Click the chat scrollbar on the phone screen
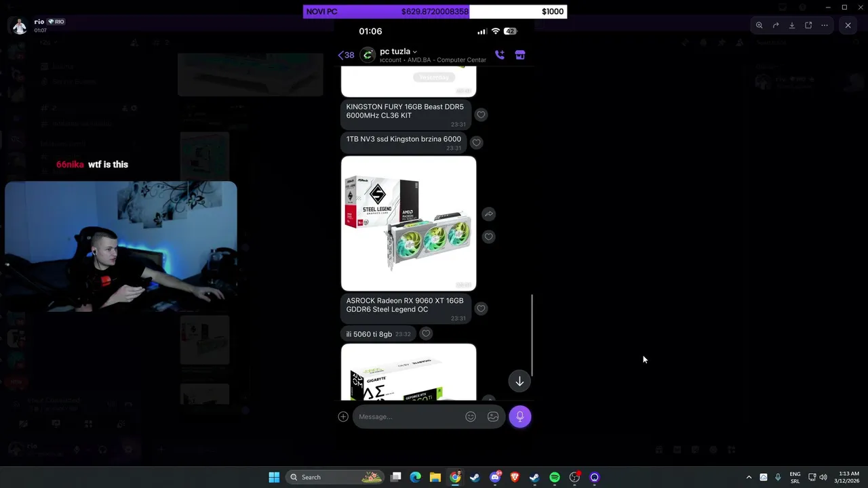Image resolution: width=868 pixels, height=488 pixels. click(532, 335)
